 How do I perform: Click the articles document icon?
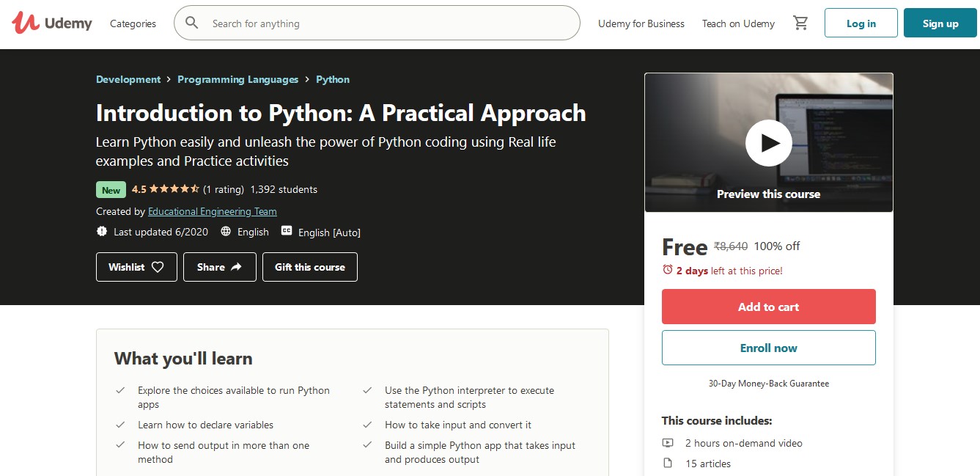668,464
